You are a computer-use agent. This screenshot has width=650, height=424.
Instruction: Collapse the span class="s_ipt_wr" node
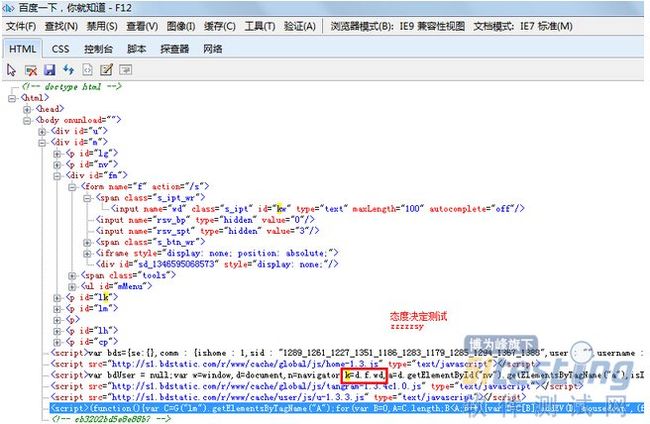tap(87, 199)
